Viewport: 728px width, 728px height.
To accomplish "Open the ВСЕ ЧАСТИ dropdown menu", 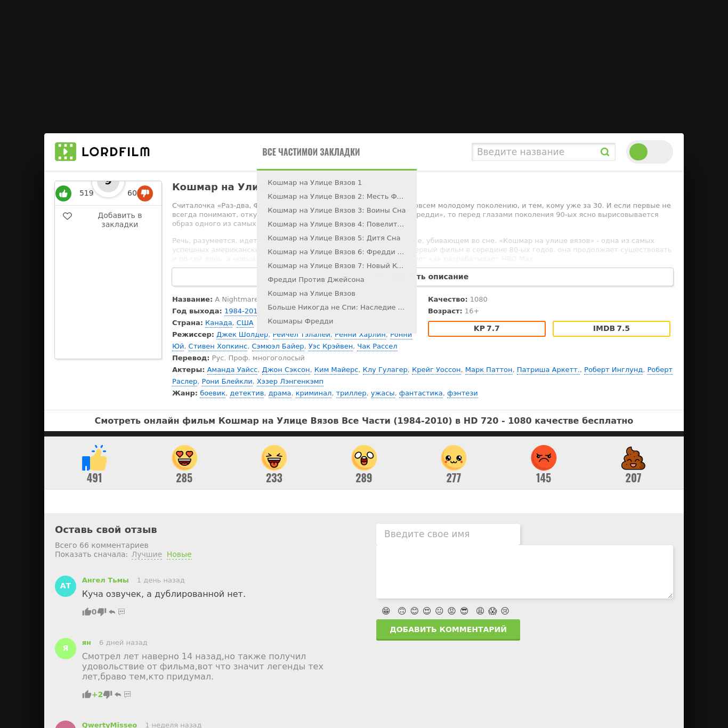I will click(284, 152).
